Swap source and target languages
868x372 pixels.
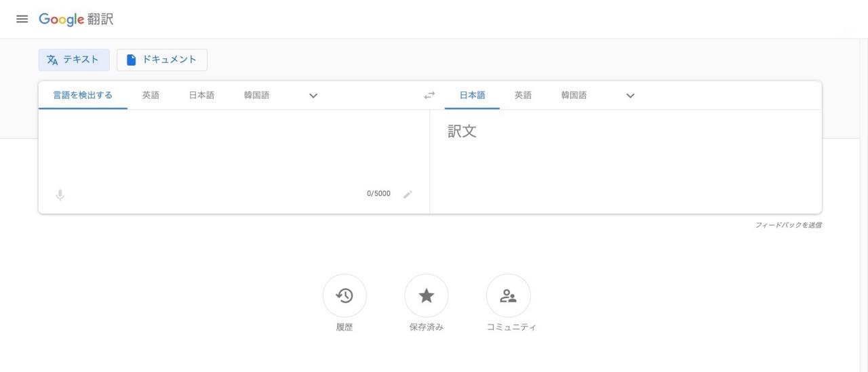tap(429, 96)
